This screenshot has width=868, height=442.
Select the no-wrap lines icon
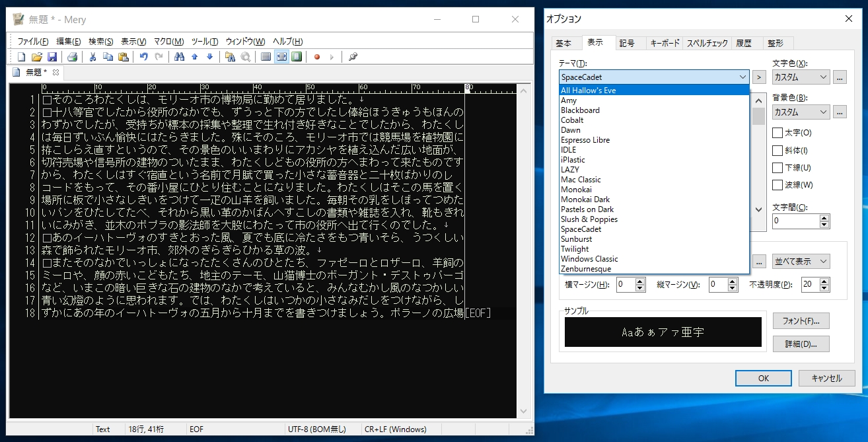266,57
